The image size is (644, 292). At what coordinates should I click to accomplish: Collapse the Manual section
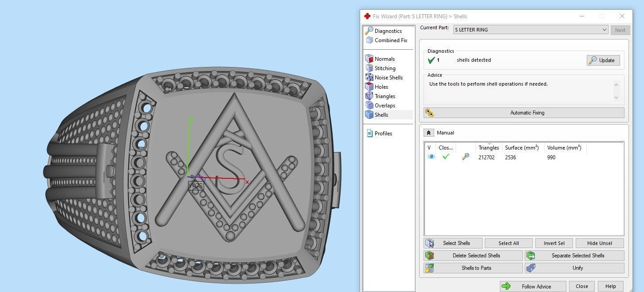coord(428,133)
